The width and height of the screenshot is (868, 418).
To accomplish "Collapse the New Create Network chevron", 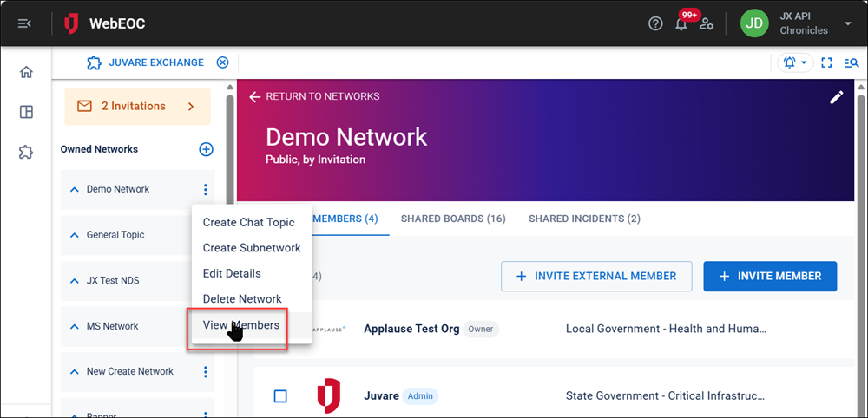I will click(74, 371).
